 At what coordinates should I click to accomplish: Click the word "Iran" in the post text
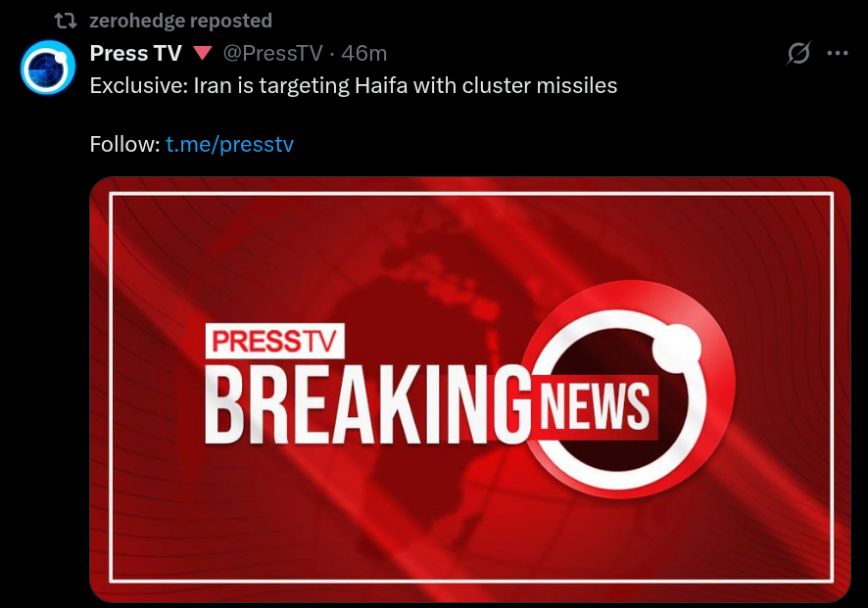(214, 85)
